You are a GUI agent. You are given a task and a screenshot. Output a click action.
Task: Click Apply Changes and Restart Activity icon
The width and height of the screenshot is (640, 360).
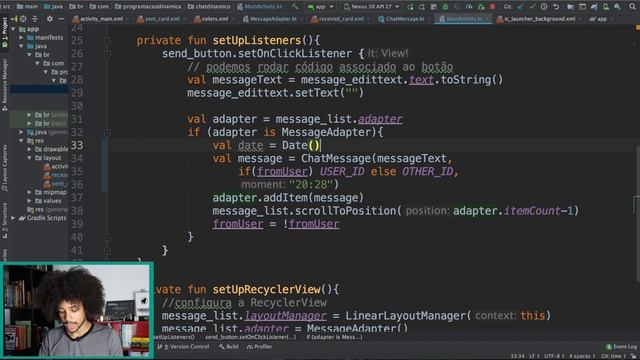pos(421,7)
